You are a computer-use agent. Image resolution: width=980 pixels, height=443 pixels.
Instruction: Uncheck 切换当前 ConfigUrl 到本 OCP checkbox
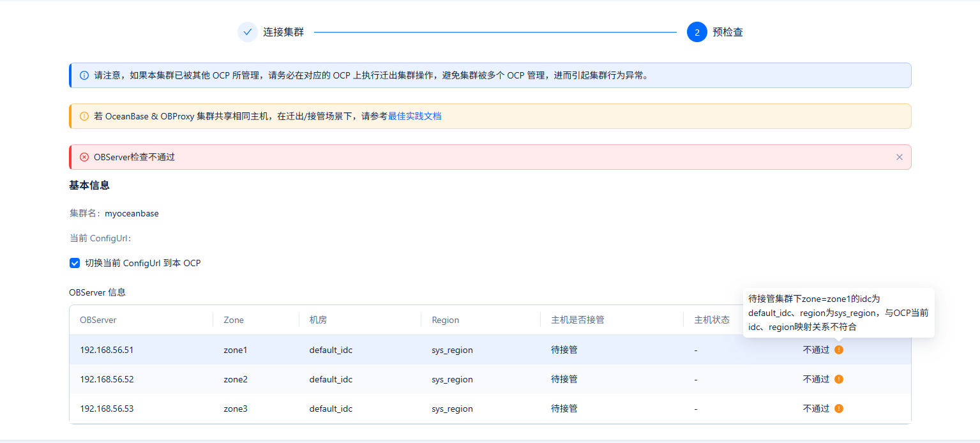coord(75,263)
